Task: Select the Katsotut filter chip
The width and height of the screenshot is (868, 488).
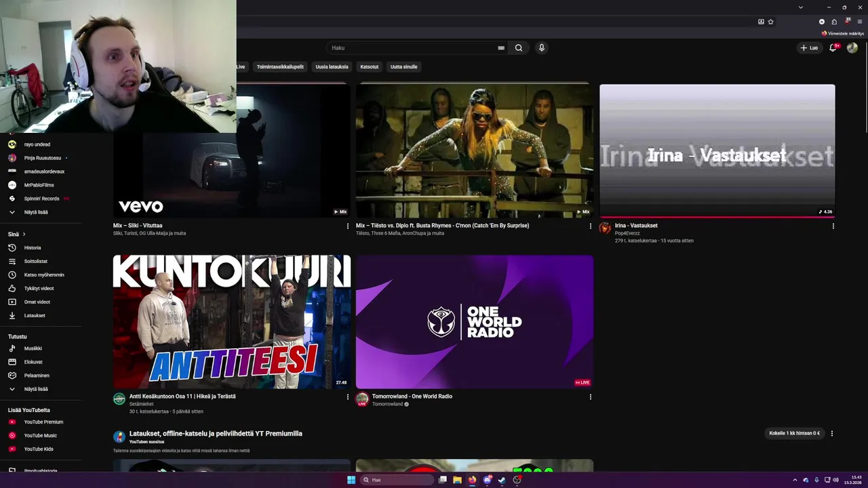Action: 370,66
